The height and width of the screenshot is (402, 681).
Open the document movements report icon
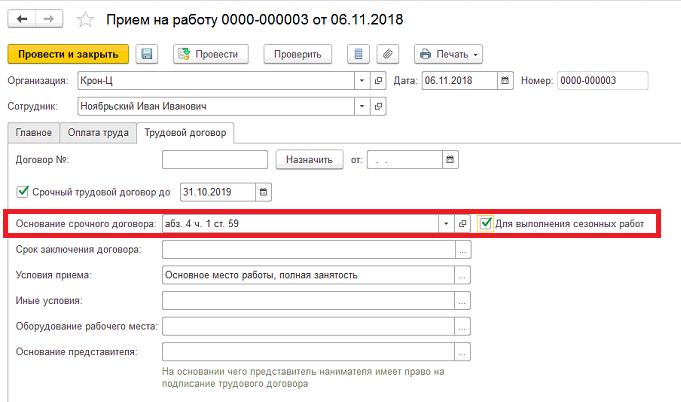(x=358, y=54)
